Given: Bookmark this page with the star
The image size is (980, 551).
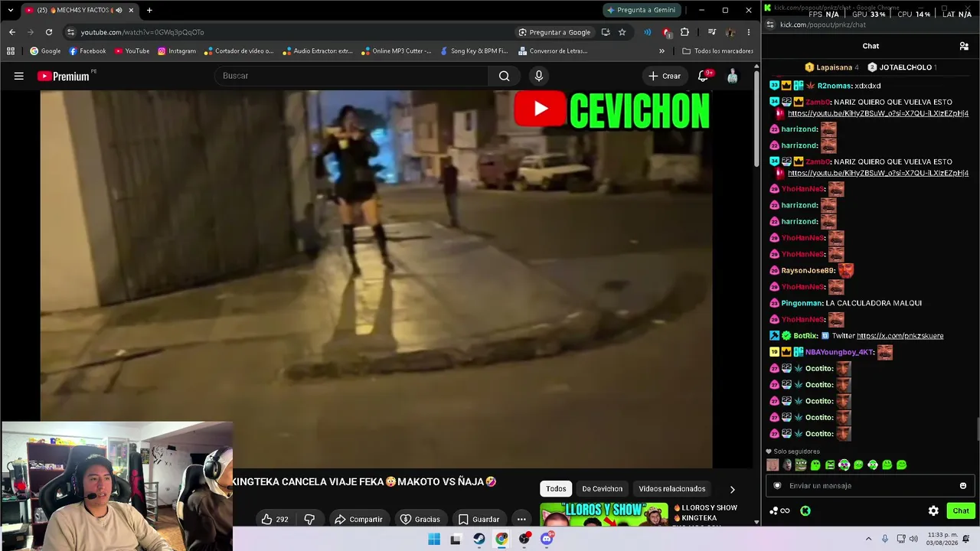Looking at the screenshot, I should coord(622,32).
